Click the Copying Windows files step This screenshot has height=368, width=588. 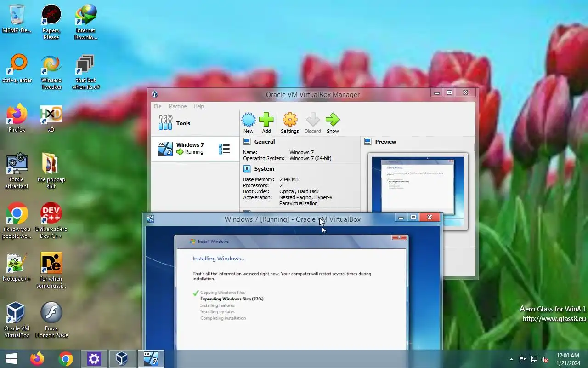click(x=223, y=293)
